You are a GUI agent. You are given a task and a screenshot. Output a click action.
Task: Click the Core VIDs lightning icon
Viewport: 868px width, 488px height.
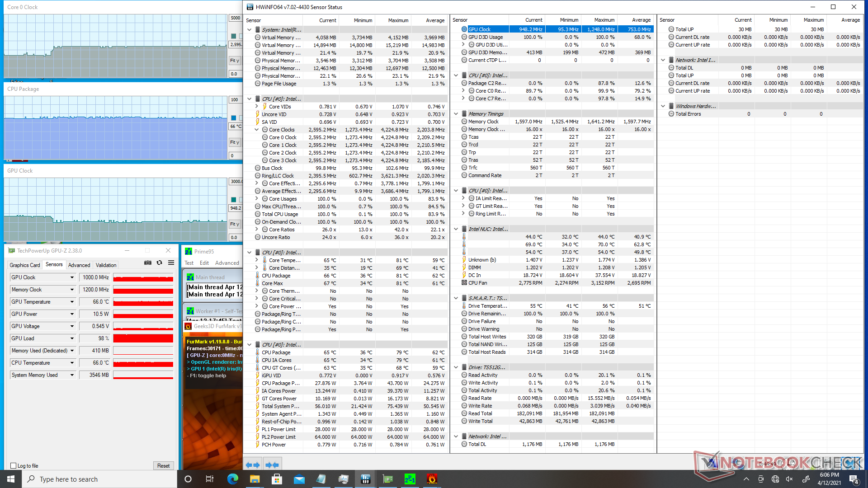tap(265, 107)
